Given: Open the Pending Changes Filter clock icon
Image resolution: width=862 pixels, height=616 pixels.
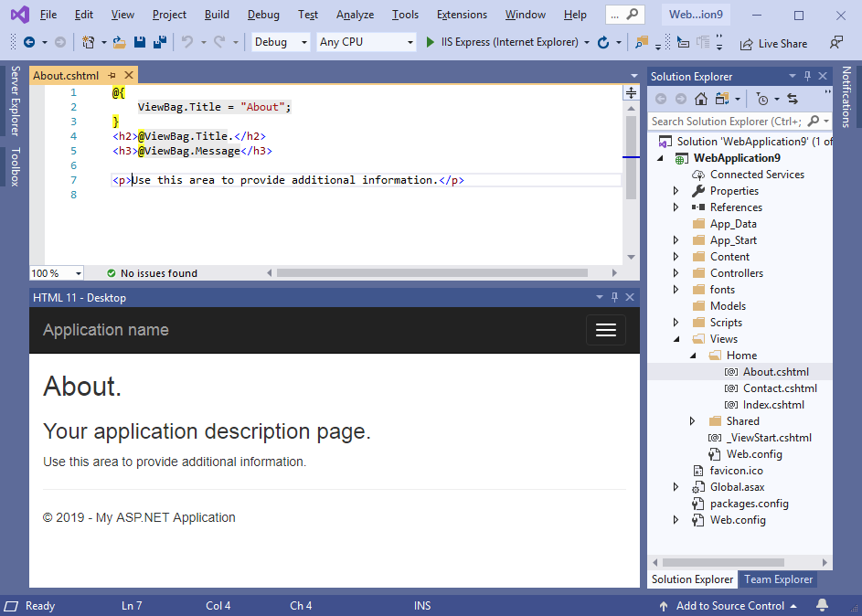Looking at the screenshot, I should coord(762,99).
